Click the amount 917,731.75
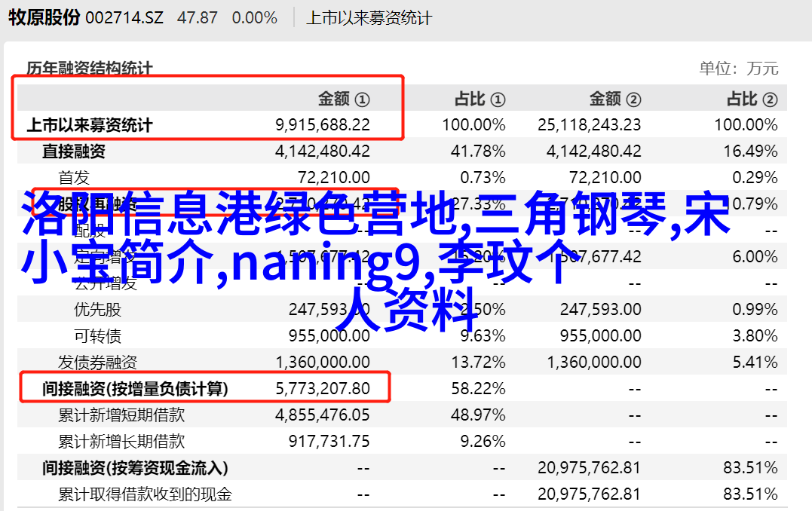This screenshot has height=511, width=812. pos(329,442)
